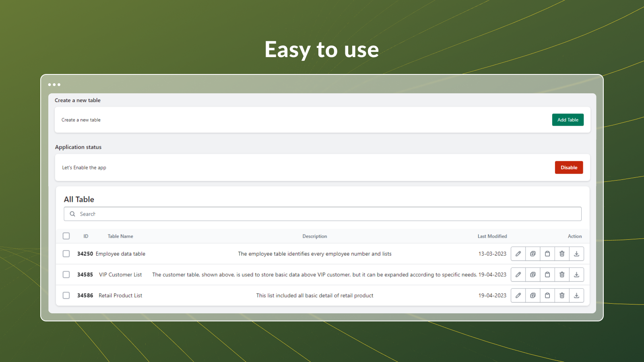Edit the Retail Product List row

coord(518,296)
